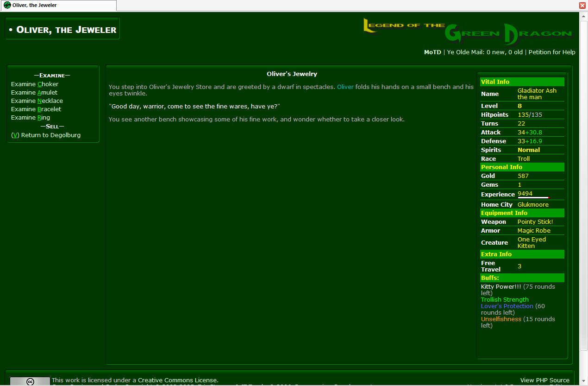This screenshot has height=386, width=588.
Task: Return to Degolburg village
Action: pos(46,135)
